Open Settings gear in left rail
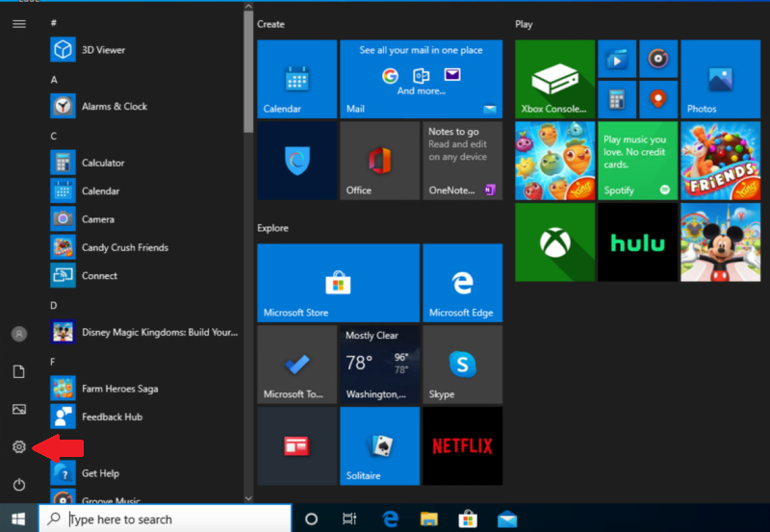 coord(18,447)
